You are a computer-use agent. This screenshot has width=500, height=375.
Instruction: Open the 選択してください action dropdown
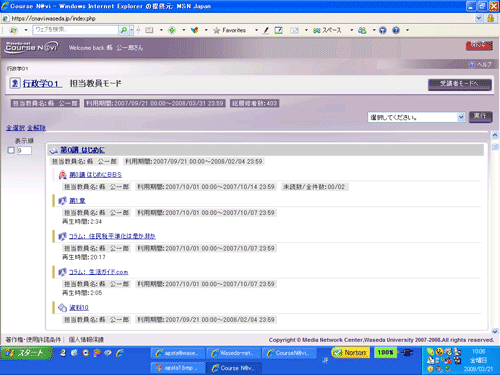[x=416, y=117]
